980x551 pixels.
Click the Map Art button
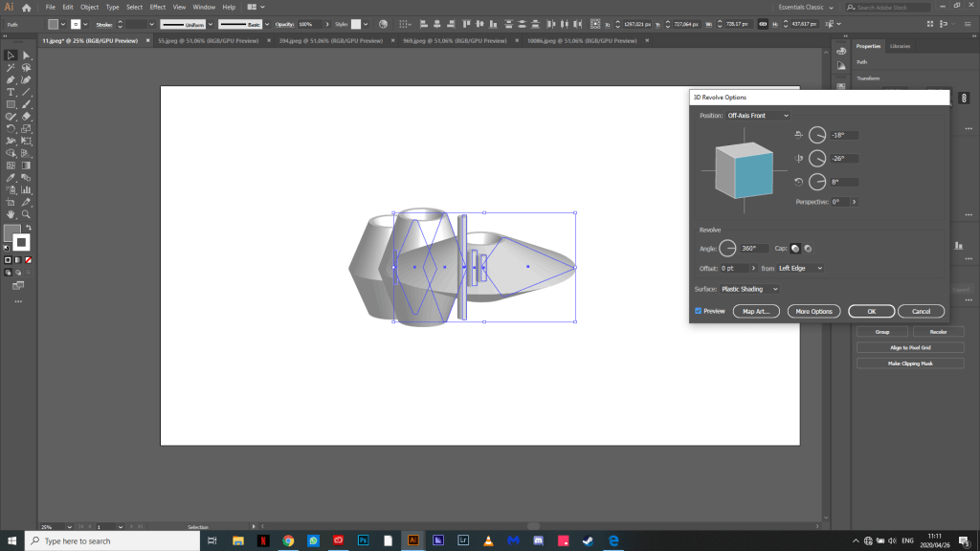(756, 311)
